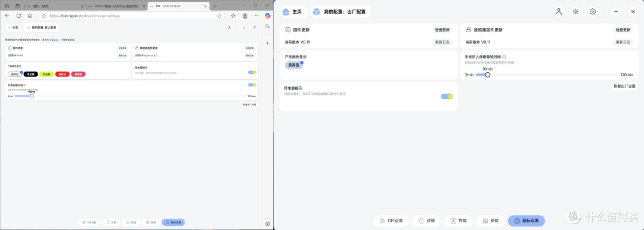Click the theme sun icon in web page
The height and width of the screenshot is (230, 644).
(244, 27)
